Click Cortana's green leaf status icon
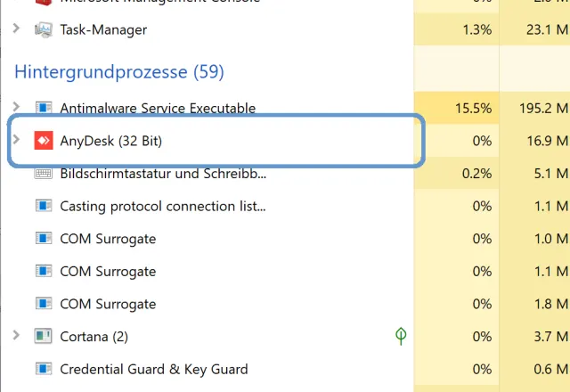This screenshot has height=392, width=570. (x=402, y=336)
